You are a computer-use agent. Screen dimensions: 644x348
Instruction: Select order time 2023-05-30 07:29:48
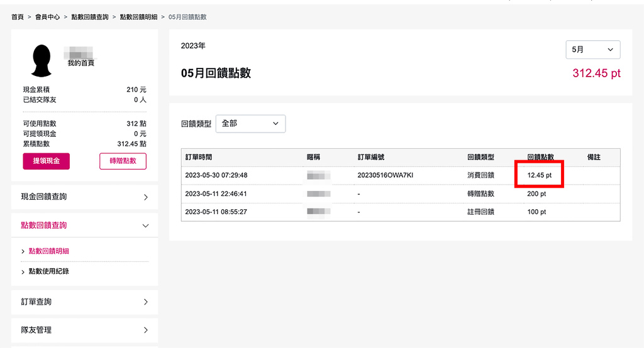[x=216, y=175]
